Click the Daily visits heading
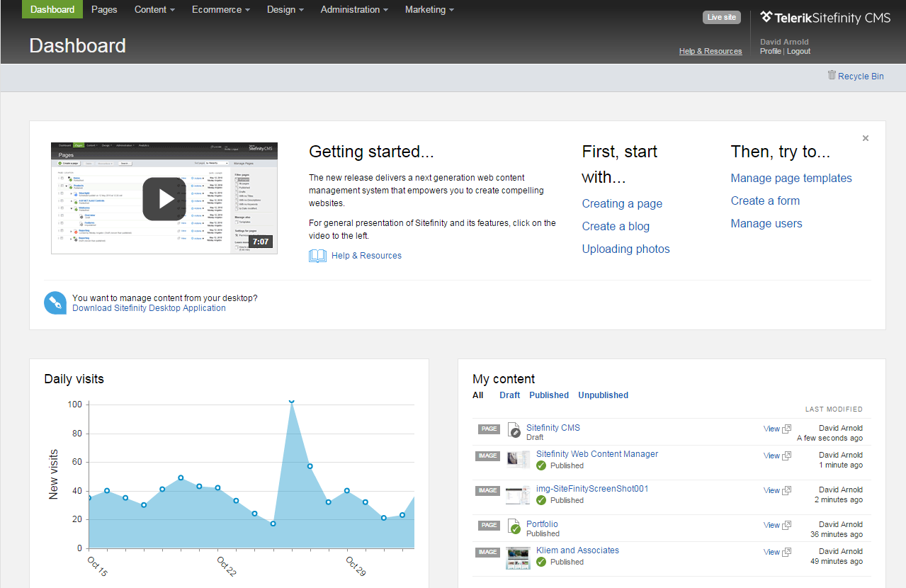 (x=74, y=379)
